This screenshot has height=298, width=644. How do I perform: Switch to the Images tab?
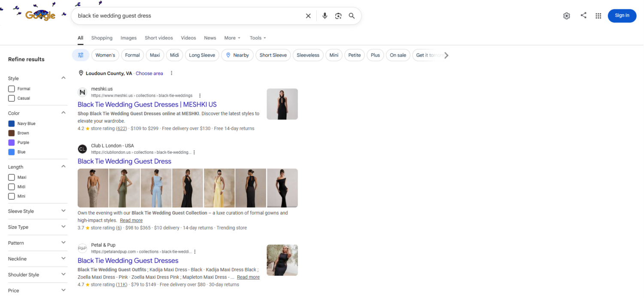(128, 38)
